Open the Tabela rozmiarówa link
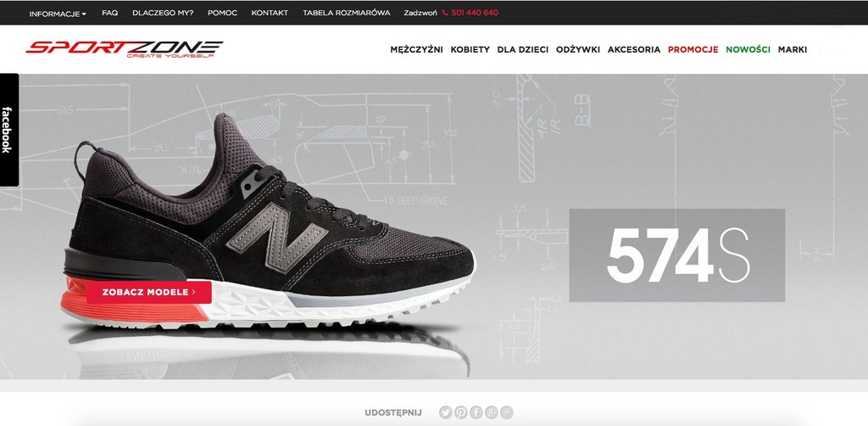This screenshot has height=426, width=868. 346,13
